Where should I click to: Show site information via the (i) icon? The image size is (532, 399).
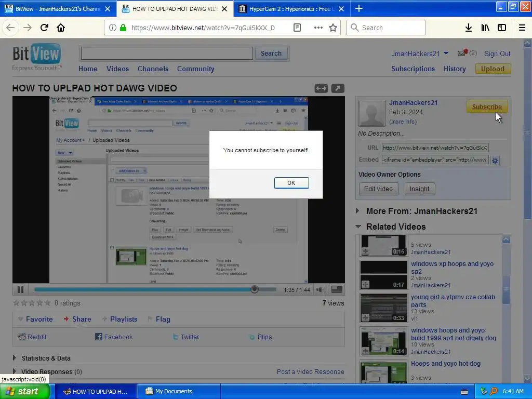coord(113,28)
